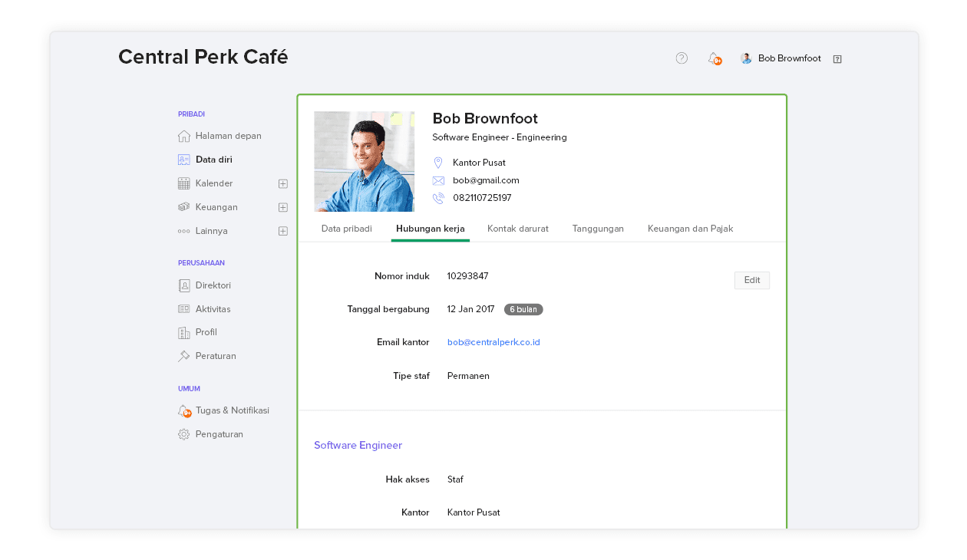967x560 pixels.
Task: Click the Kalender calendar icon
Action: point(184,183)
